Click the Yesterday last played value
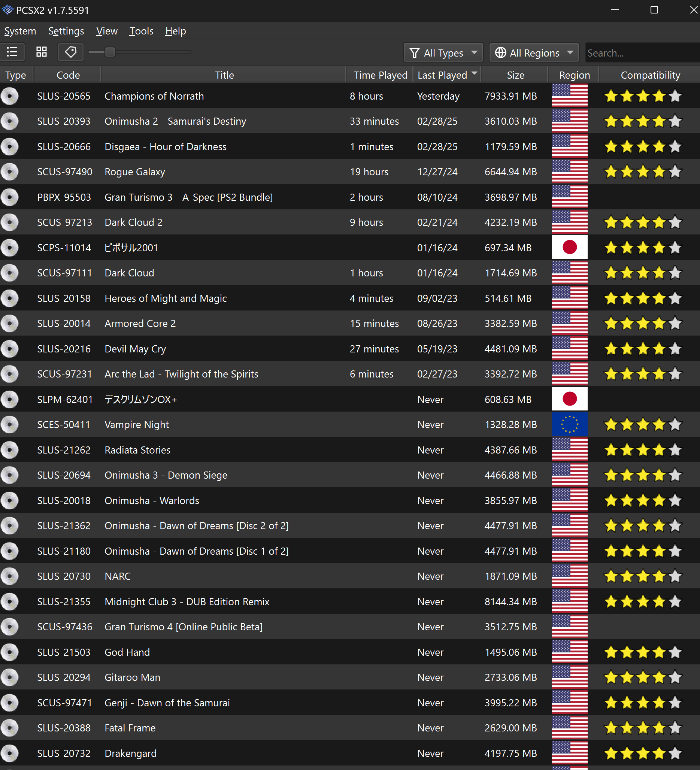Image resolution: width=700 pixels, height=770 pixels. (x=439, y=96)
